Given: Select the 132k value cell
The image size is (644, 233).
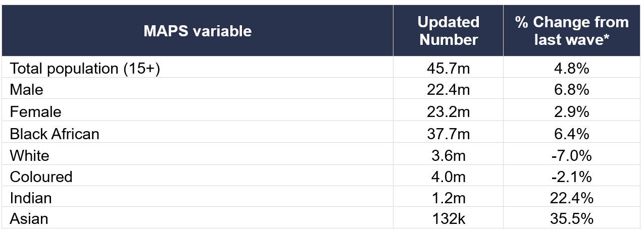Looking at the screenshot, I should coord(448,219).
